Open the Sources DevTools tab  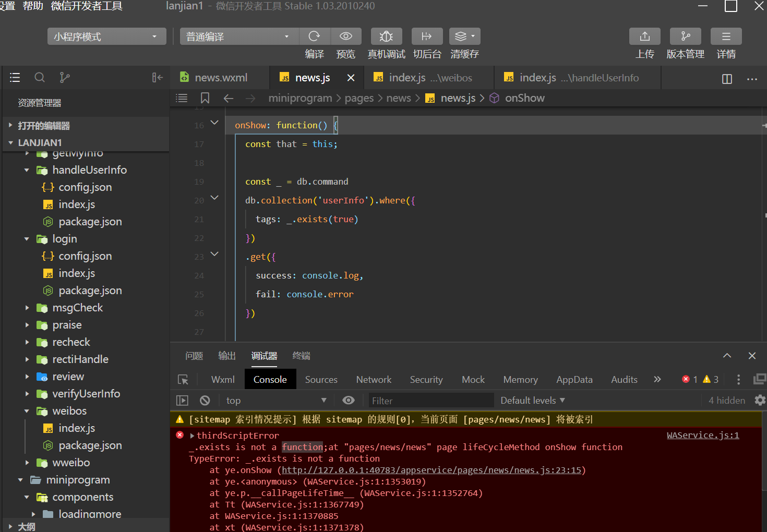tap(321, 380)
